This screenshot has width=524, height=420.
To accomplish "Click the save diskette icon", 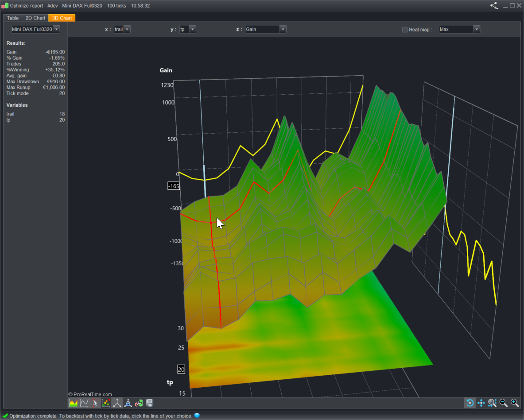I will (x=150, y=403).
